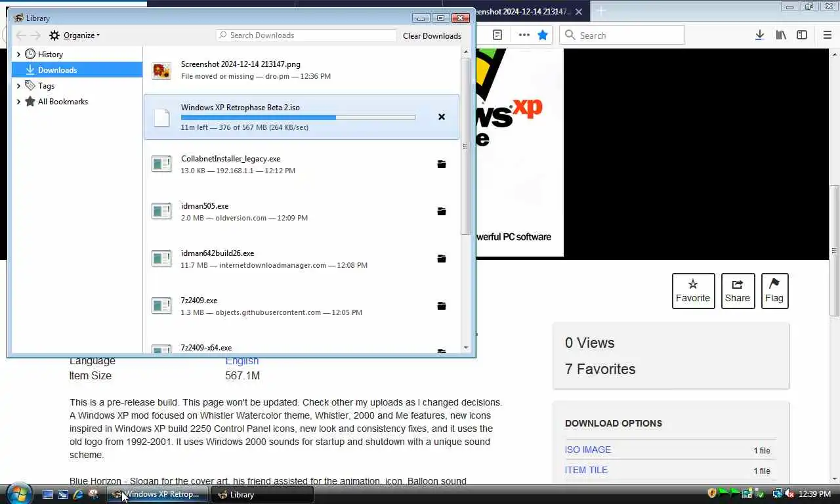This screenshot has width=840, height=504.
Task: Select the Screenshot 2024-12-14 213147.png download entry
Action: click(301, 70)
